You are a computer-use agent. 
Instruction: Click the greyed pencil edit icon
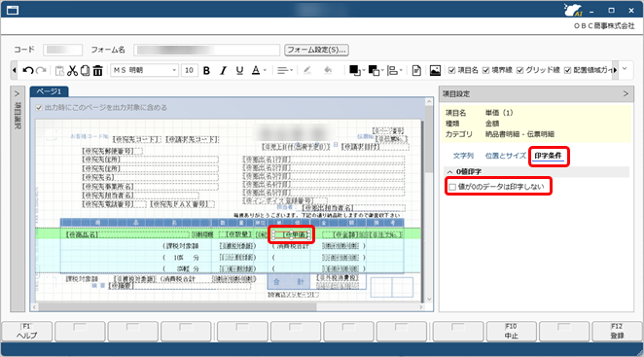pos(307,70)
